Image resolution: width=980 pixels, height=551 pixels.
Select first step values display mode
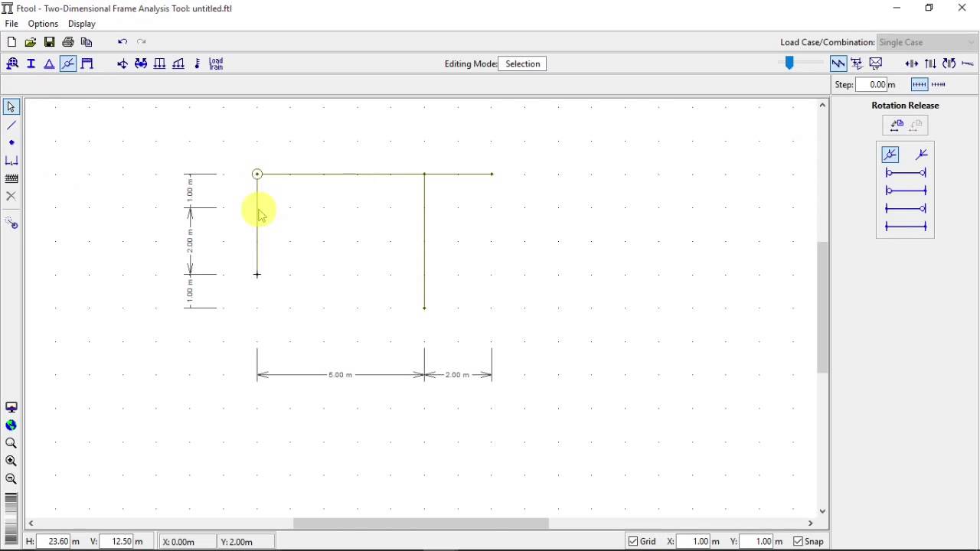pos(920,84)
